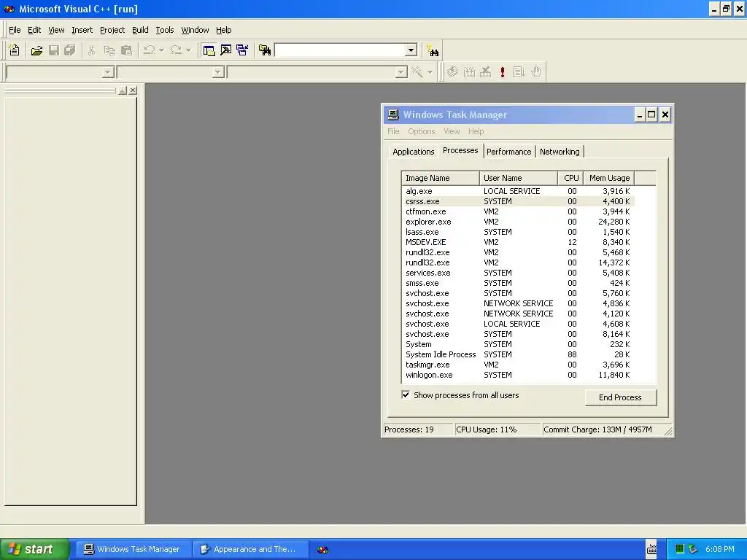
Task: Toggle the Output window hammer icon
Action: pos(226,50)
